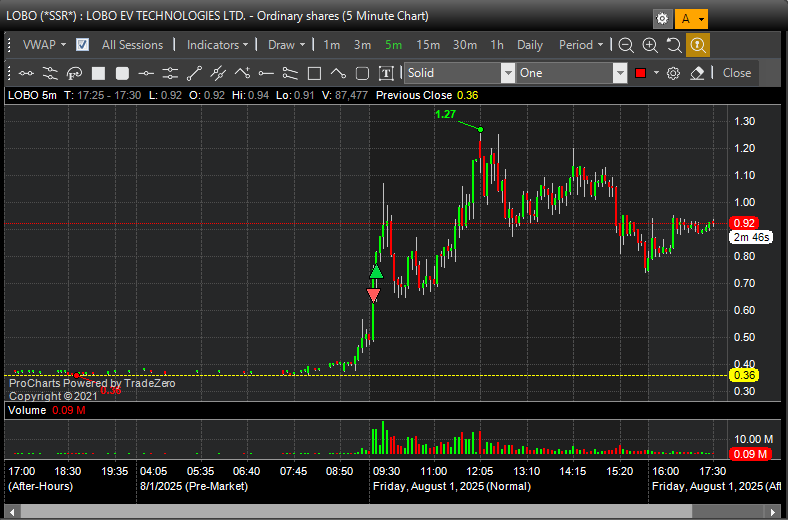Image resolution: width=788 pixels, height=520 pixels.
Task: Click the red 0.92 current price tag
Action: [744, 223]
